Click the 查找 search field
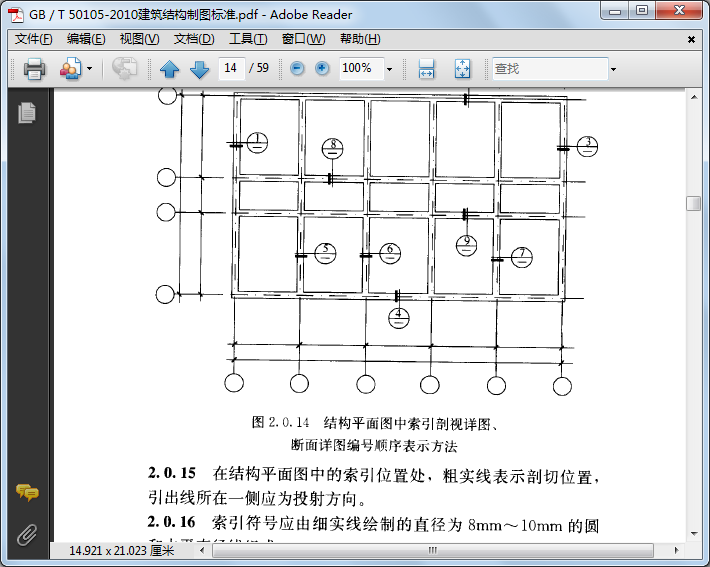The height and width of the screenshot is (567, 710). [x=550, y=69]
